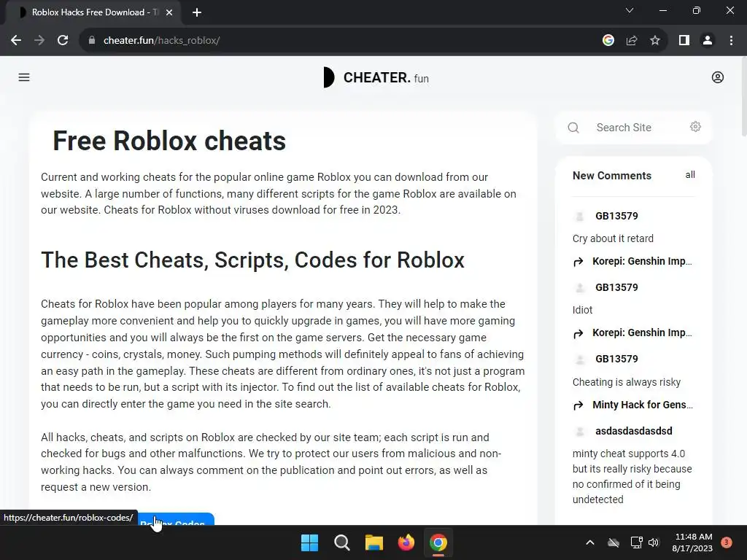
Task: Open a new browser tab
Action: [x=197, y=12]
